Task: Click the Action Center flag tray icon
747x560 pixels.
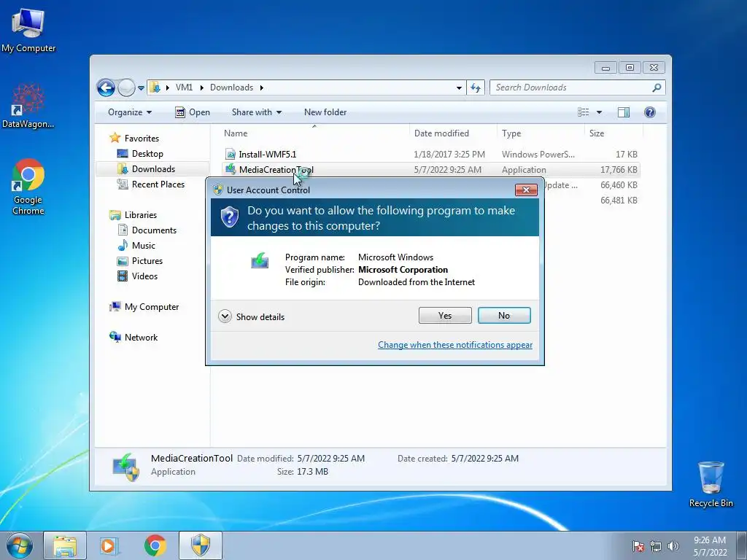Action: pos(638,546)
